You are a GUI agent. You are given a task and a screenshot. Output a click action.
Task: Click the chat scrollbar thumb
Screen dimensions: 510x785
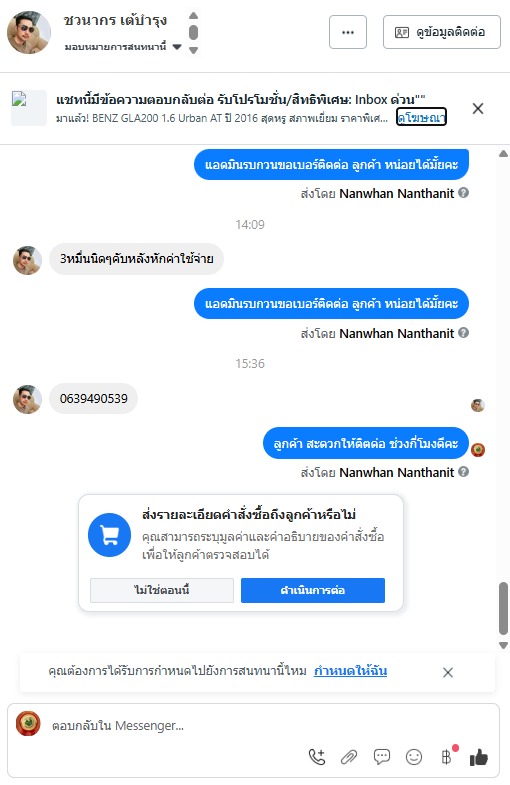[x=503, y=608]
